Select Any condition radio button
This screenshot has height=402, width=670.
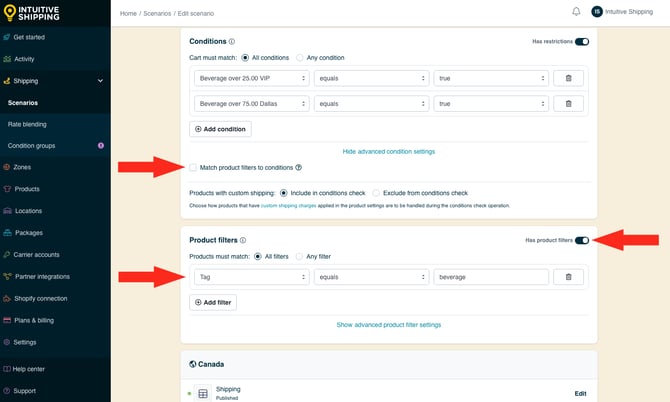(x=300, y=58)
